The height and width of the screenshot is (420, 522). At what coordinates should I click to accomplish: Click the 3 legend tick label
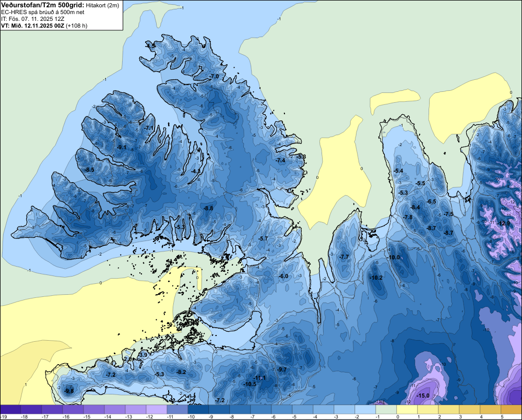pyautogui.click(x=460, y=417)
